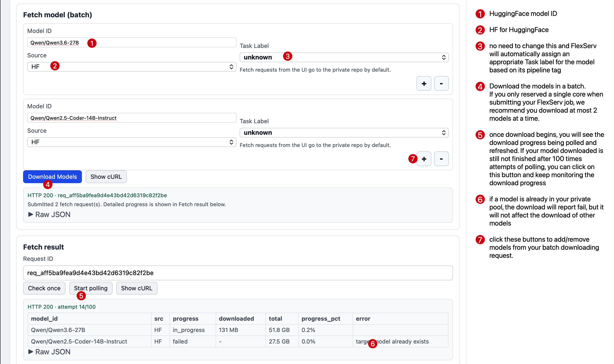Click the in_progress status cell

click(x=193, y=330)
